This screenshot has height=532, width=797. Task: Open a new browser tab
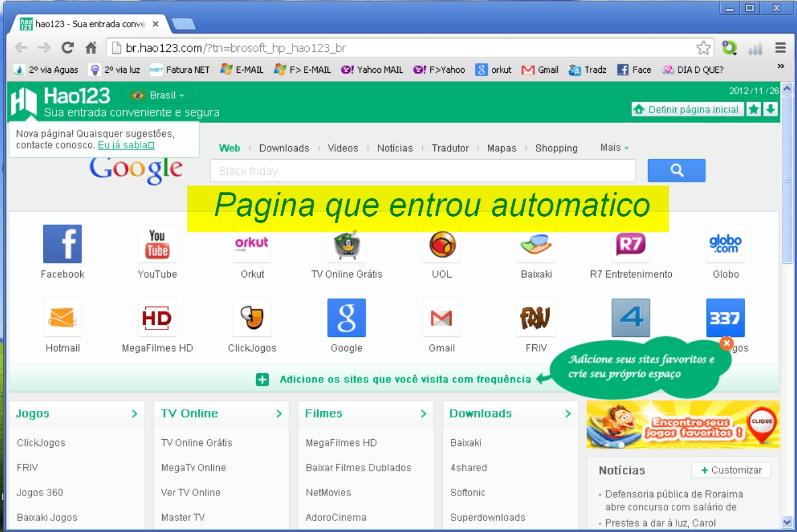pos(183,24)
